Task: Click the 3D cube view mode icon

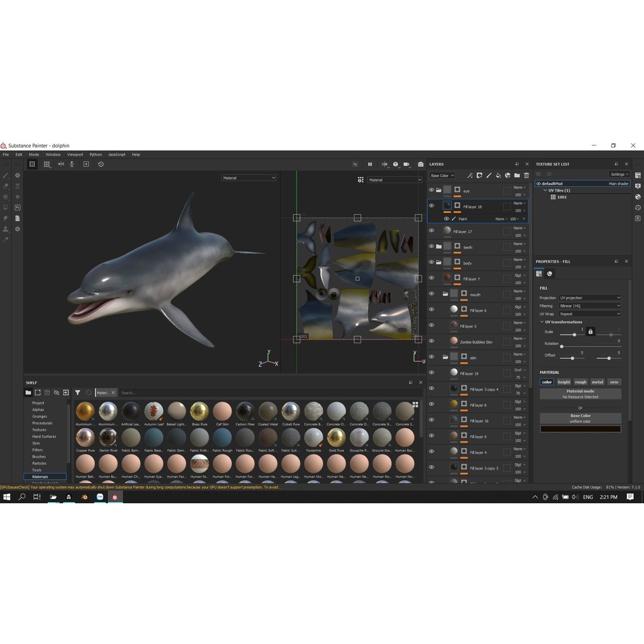Action: [395, 165]
